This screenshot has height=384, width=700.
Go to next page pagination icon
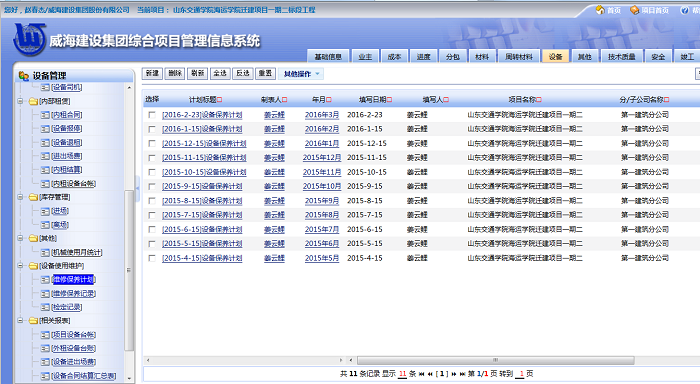point(454,374)
